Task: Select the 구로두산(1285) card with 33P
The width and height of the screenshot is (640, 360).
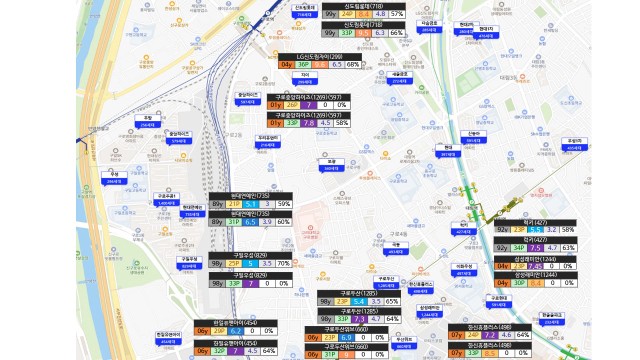Action: click(359, 316)
